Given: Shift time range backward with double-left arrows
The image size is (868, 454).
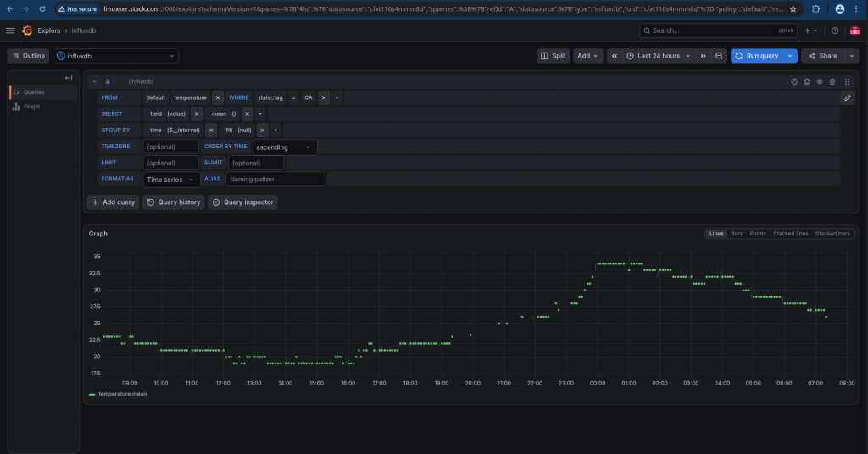Looking at the screenshot, I should [614, 56].
